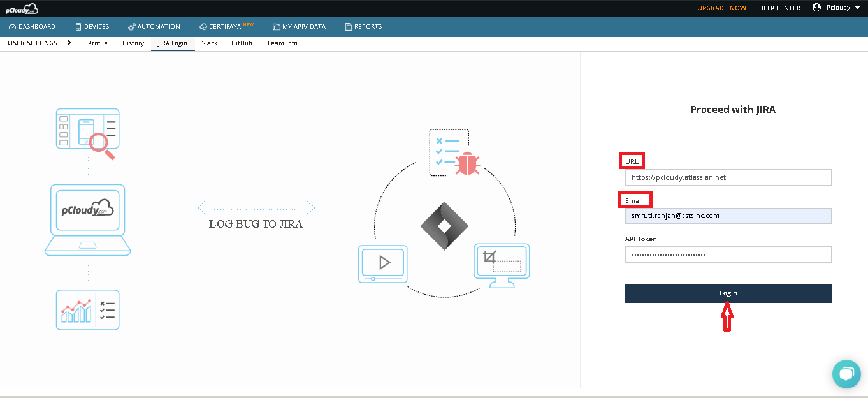Click the User Settings chevron arrow
Screen dimensions: 868x398
tap(68, 43)
